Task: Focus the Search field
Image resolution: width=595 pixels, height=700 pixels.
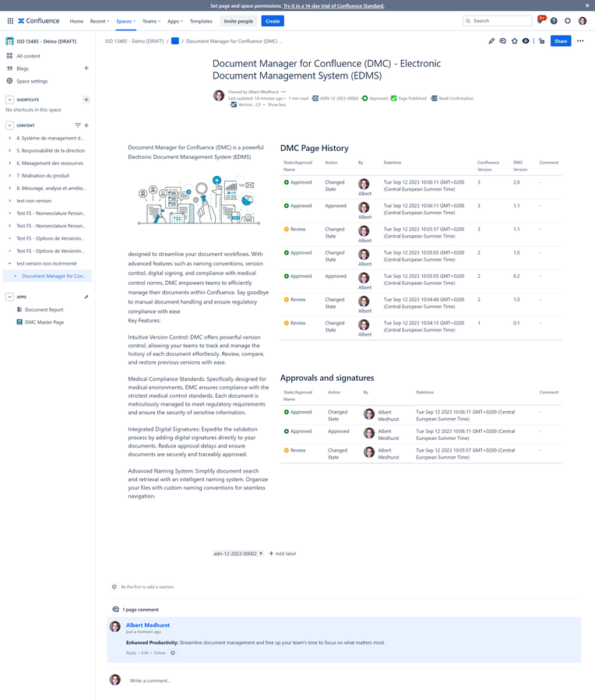Action: (x=497, y=21)
